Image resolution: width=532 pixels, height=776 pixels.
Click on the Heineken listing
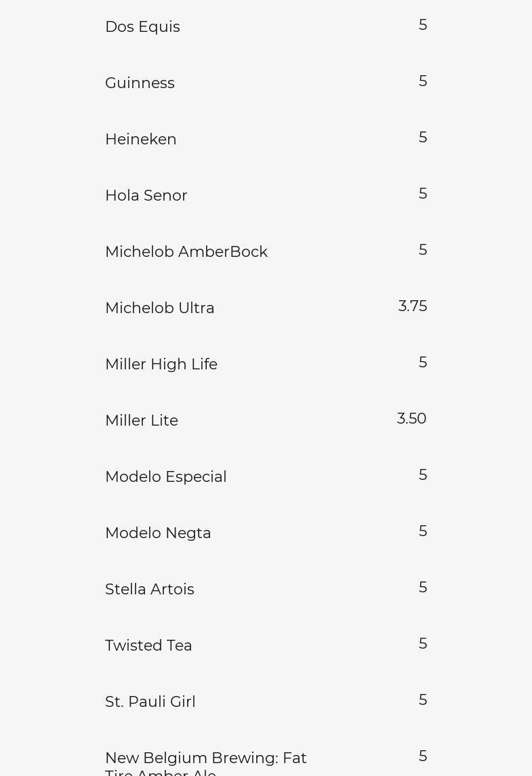click(x=141, y=140)
